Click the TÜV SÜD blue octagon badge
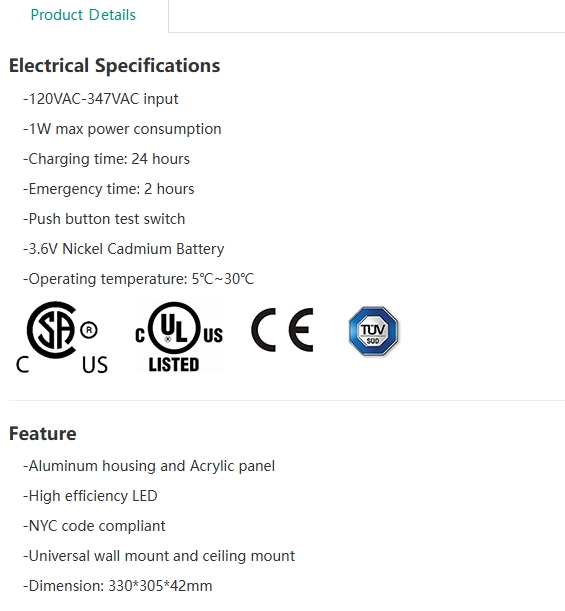Image resolution: width=565 pixels, height=611 pixels. click(x=373, y=331)
